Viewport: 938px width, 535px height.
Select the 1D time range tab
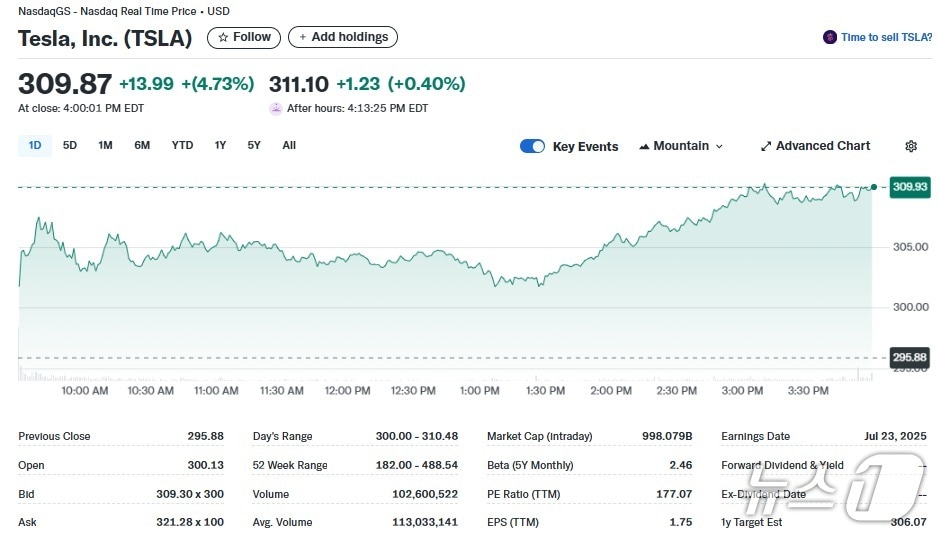click(x=35, y=145)
